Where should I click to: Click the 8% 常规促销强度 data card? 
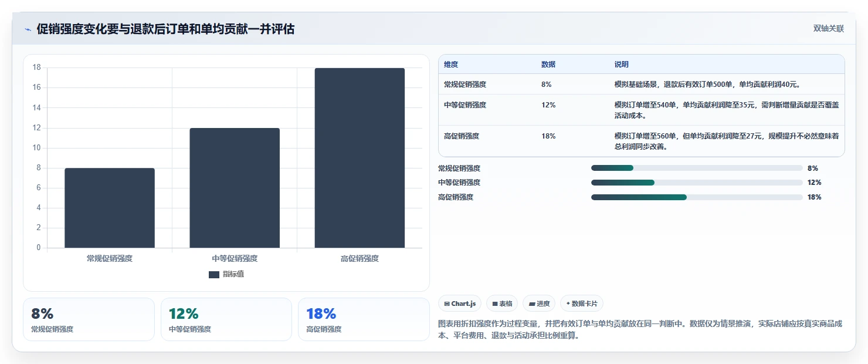tap(89, 319)
